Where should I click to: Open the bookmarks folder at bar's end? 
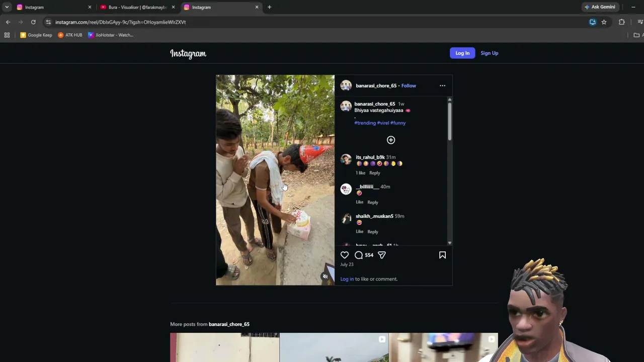[x=637, y=35]
